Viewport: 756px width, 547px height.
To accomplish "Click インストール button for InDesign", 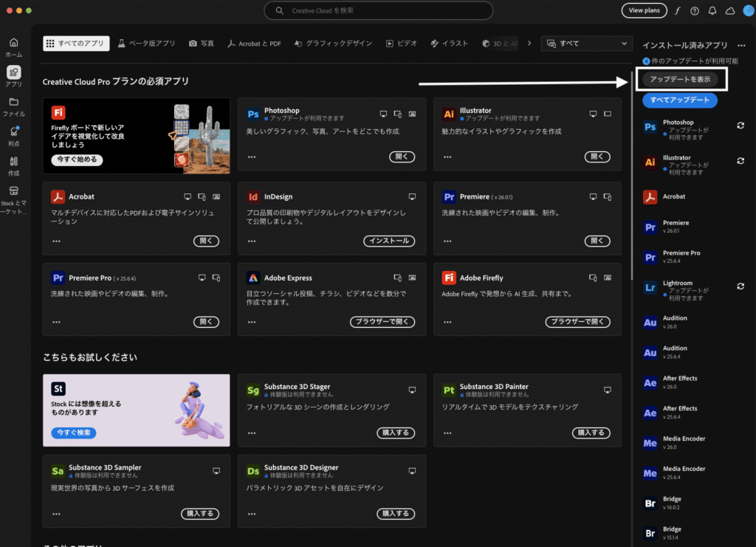I will pyautogui.click(x=389, y=241).
